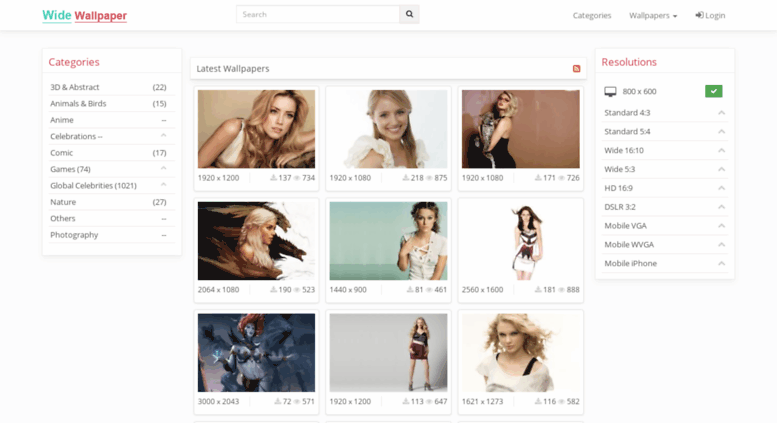Screen dimensions: 777x423
Task: Click the Login icon link
Action: point(710,15)
